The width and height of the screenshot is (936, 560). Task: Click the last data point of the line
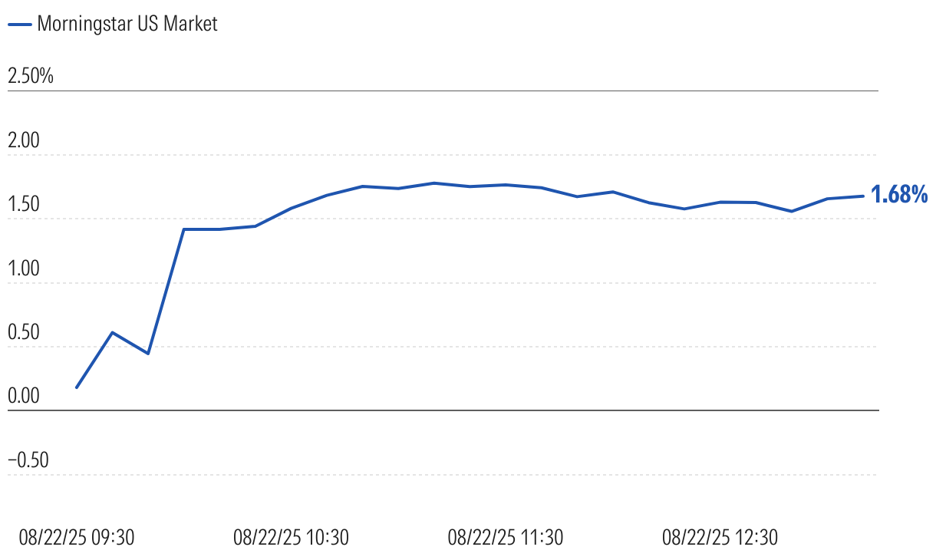(x=863, y=196)
